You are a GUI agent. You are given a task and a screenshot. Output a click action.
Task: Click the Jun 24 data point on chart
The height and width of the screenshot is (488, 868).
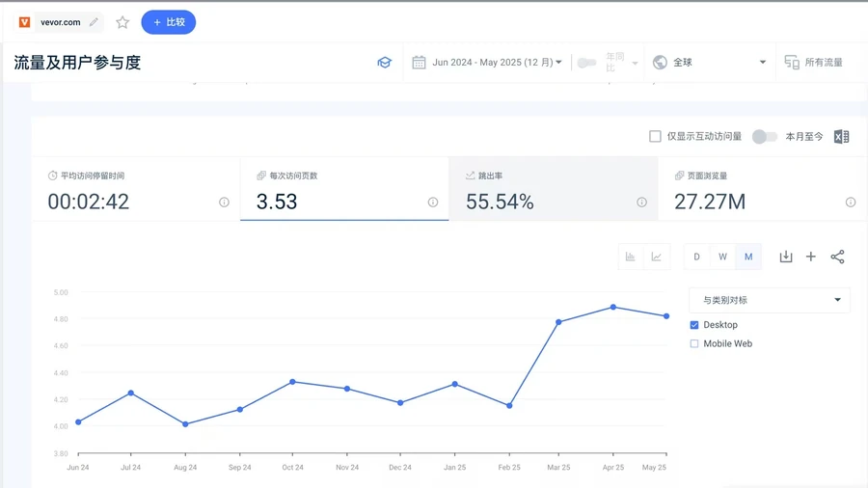78,422
